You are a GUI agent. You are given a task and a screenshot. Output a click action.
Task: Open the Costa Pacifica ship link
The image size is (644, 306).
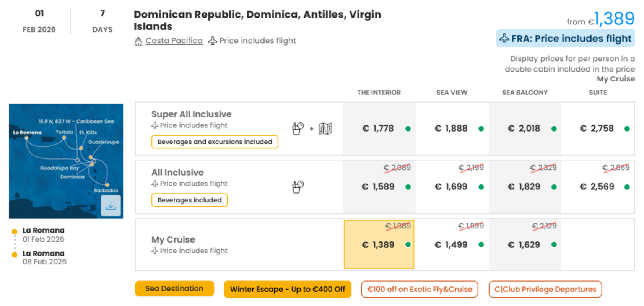click(x=174, y=41)
